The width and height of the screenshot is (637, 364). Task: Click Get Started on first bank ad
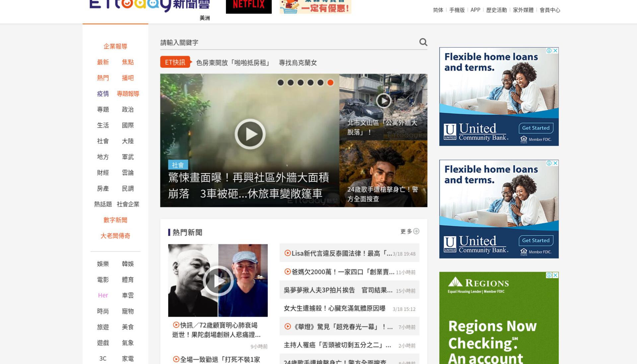coord(536,128)
